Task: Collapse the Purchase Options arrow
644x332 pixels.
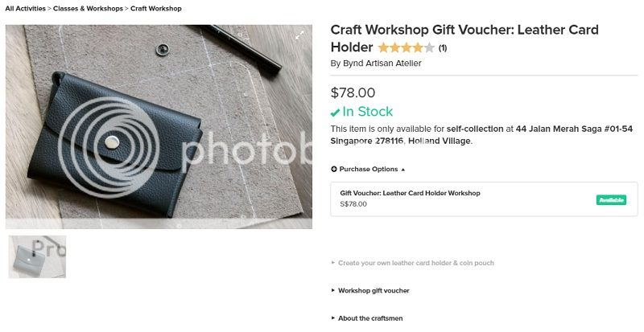Action: pyautogui.click(x=403, y=170)
